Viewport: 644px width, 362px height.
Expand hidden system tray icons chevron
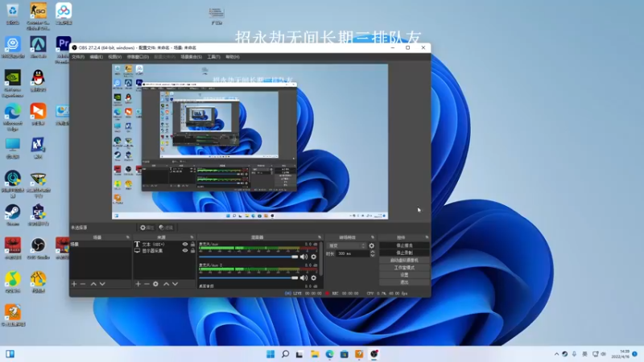pyautogui.click(x=556, y=354)
